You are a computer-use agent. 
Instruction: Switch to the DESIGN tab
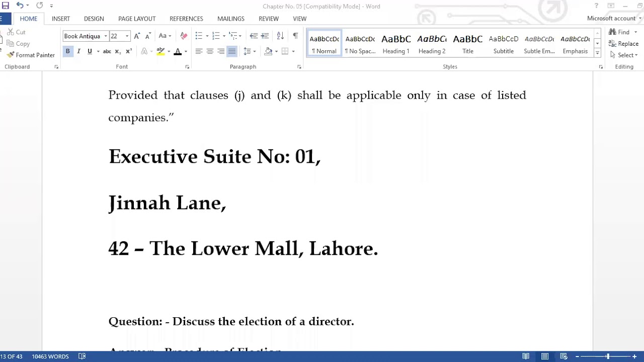click(94, 19)
